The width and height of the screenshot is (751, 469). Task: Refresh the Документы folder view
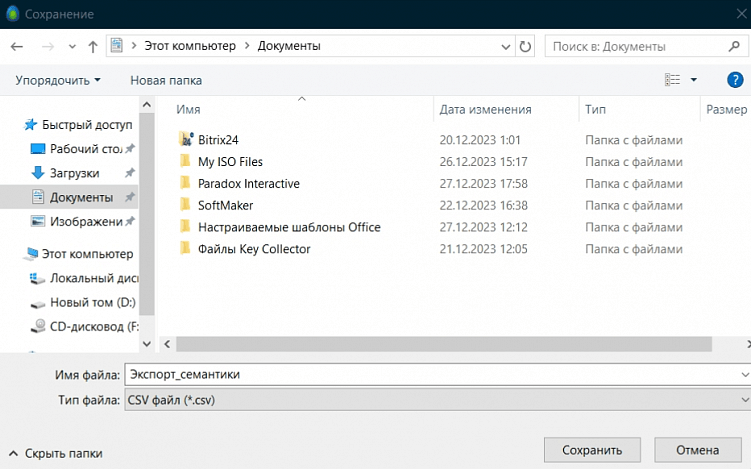[525, 46]
